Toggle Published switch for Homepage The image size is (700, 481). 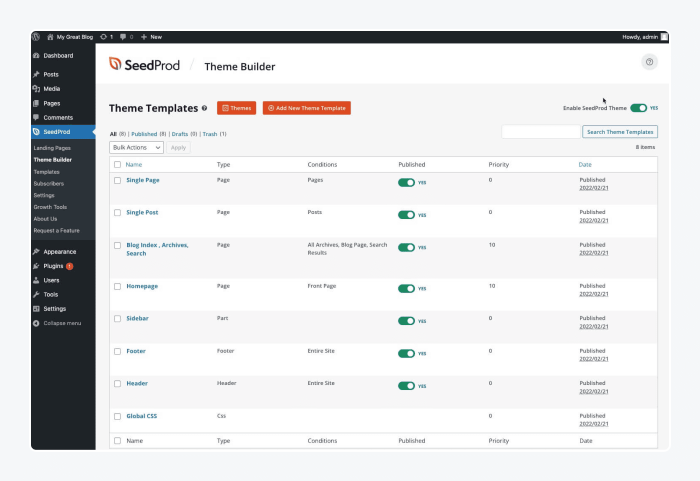click(x=406, y=289)
